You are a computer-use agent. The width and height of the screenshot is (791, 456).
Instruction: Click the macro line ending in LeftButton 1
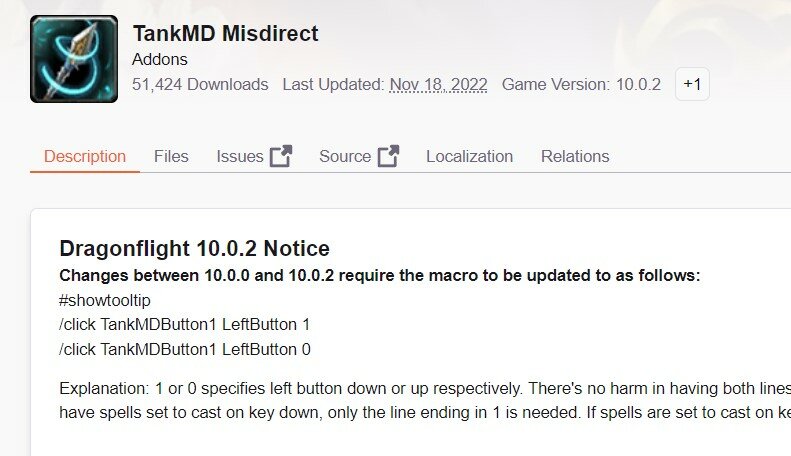click(x=185, y=324)
